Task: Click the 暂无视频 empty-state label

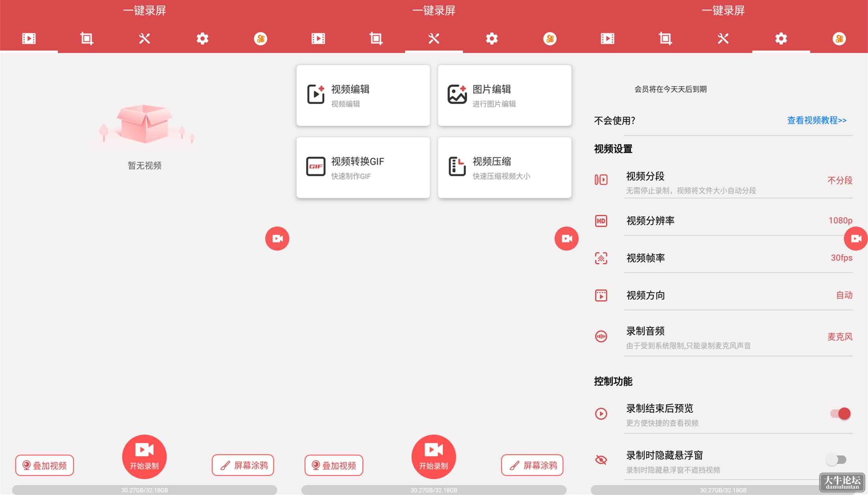Action: [144, 165]
